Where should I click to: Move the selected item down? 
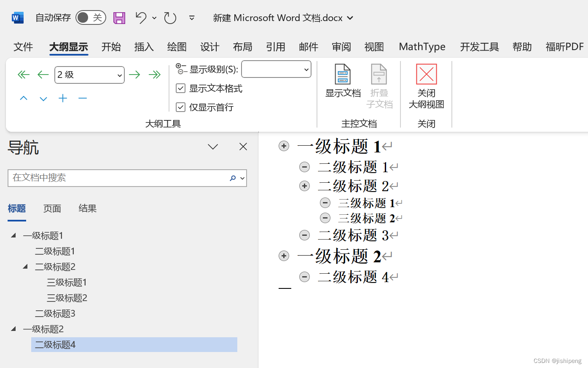43,99
